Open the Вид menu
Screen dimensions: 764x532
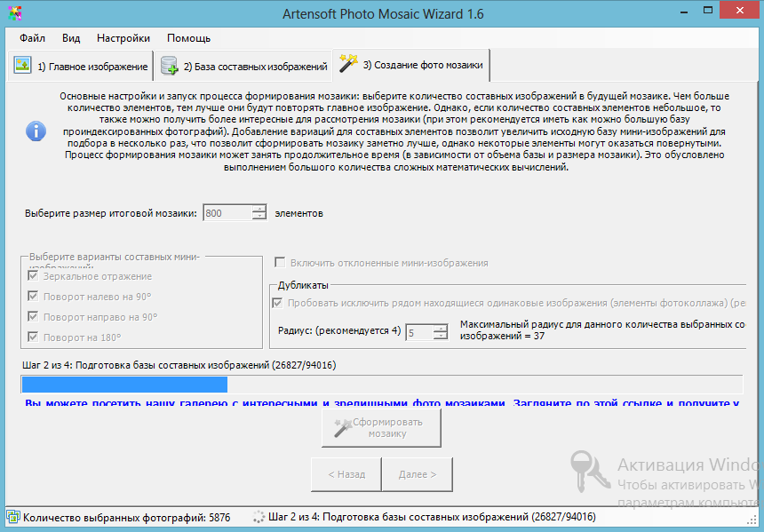coord(71,38)
